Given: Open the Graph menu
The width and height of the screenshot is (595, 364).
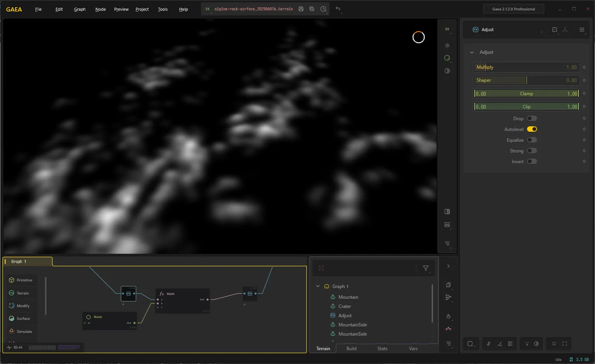Looking at the screenshot, I should [x=80, y=9].
